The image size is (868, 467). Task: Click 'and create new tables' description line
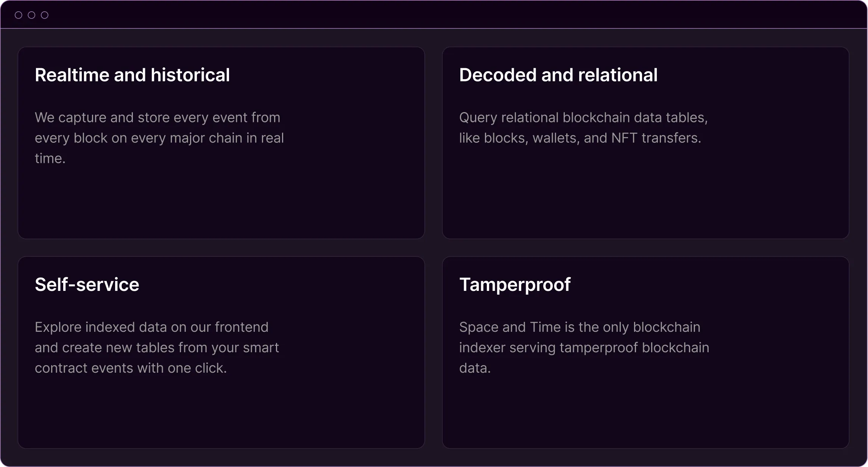click(157, 348)
